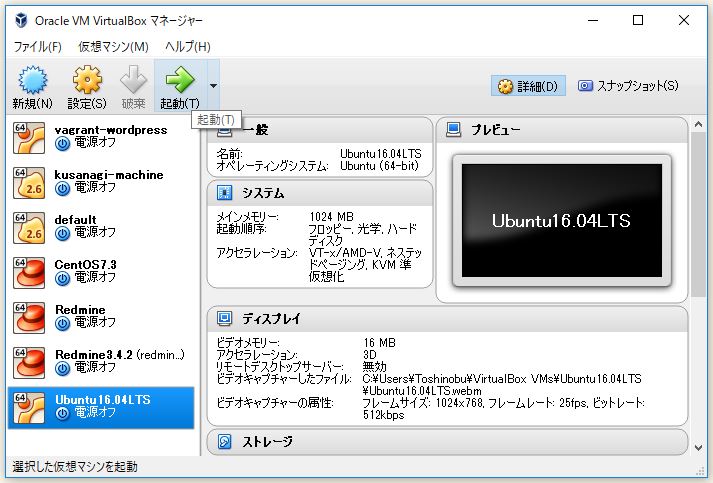Select the Ubuntu16.04LTS name in VM list
713x483 pixels.
pyautogui.click(x=103, y=400)
